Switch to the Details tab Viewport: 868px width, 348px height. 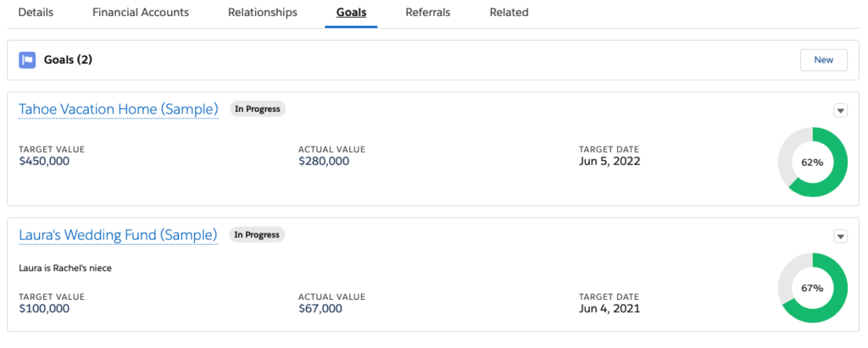[x=36, y=13]
